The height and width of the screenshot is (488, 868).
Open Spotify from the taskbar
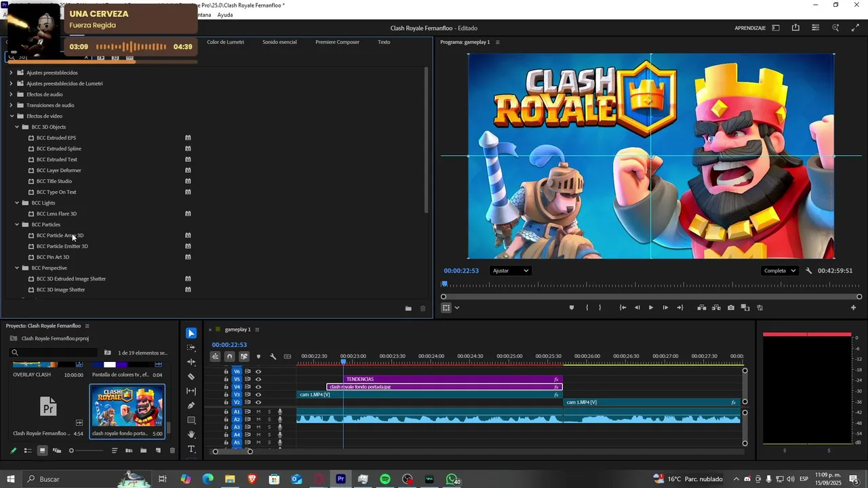385,479
